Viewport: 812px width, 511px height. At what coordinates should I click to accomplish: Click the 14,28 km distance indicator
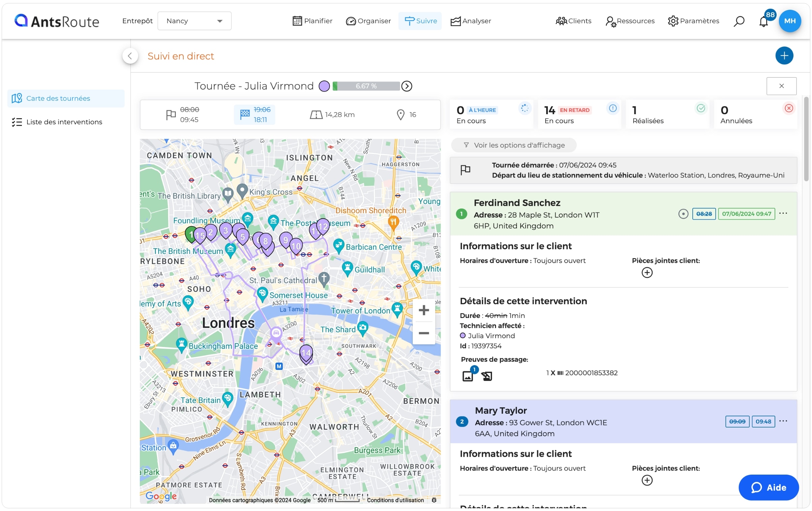[x=333, y=115]
